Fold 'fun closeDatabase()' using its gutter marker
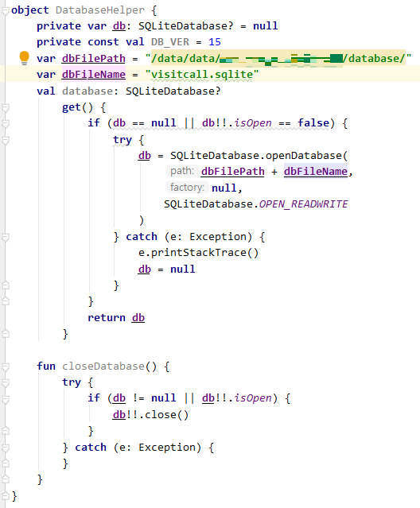 pyautogui.click(x=6, y=366)
